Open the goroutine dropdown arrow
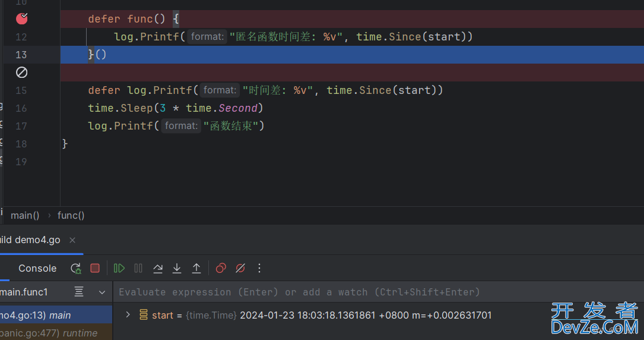The image size is (644, 340). click(102, 292)
